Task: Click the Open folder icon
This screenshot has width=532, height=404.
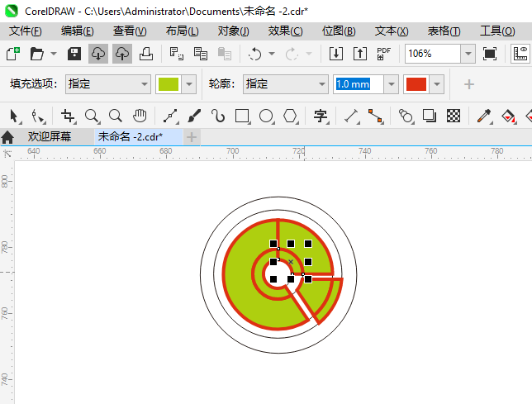Action: click(36, 54)
